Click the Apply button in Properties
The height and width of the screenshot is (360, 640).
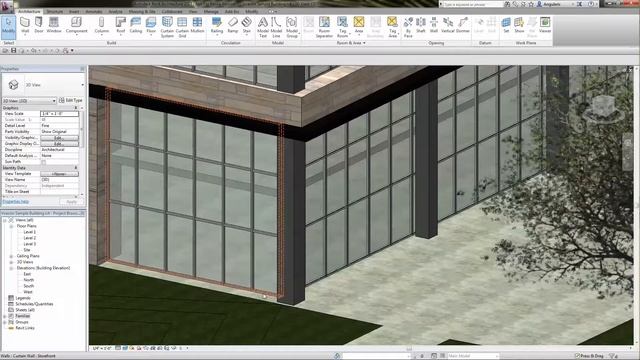point(71,202)
